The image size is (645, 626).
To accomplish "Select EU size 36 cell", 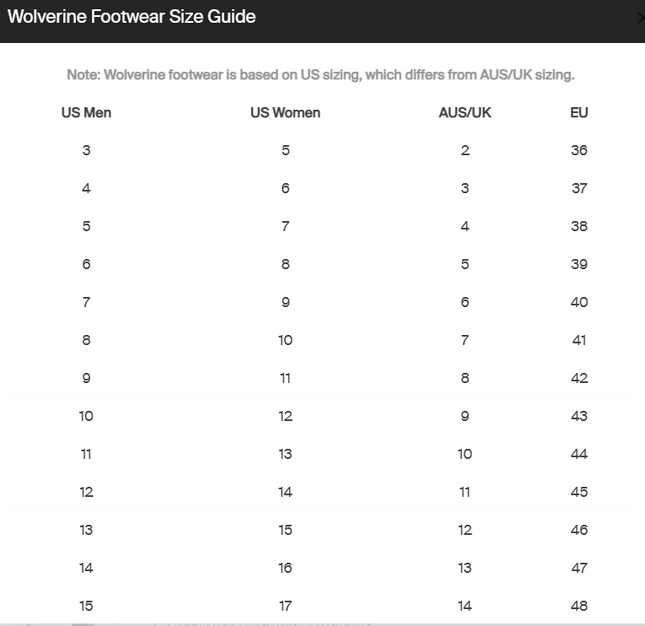I will pos(579,150).
